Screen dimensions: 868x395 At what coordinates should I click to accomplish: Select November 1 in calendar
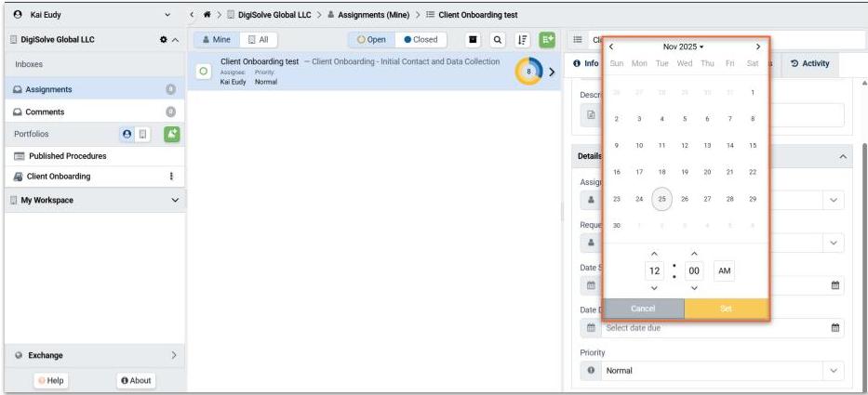753,92
